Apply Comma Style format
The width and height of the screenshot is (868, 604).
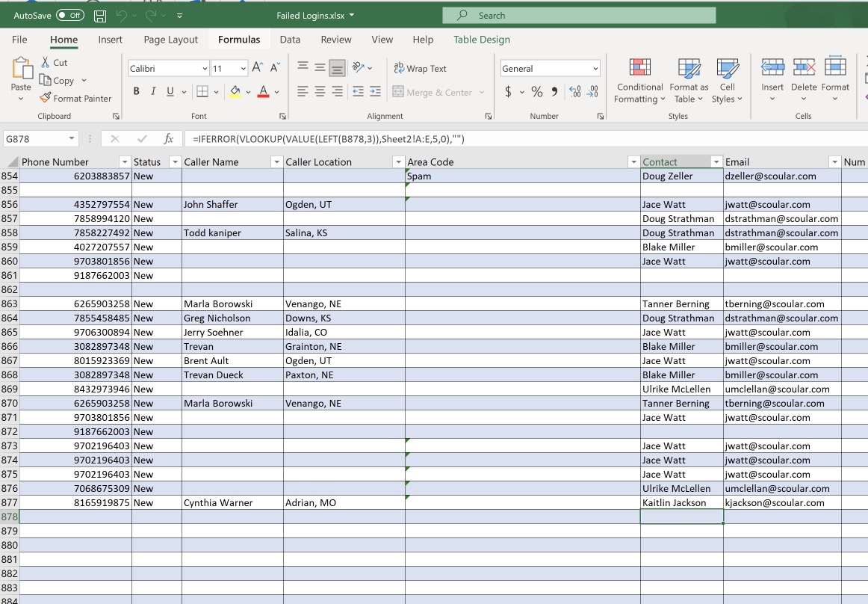pos(554,91)
